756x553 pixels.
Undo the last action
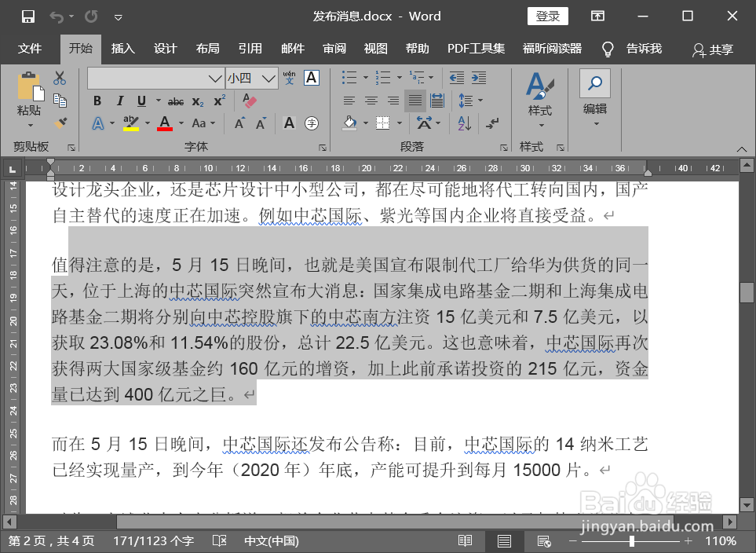click(x=57, y=17)
